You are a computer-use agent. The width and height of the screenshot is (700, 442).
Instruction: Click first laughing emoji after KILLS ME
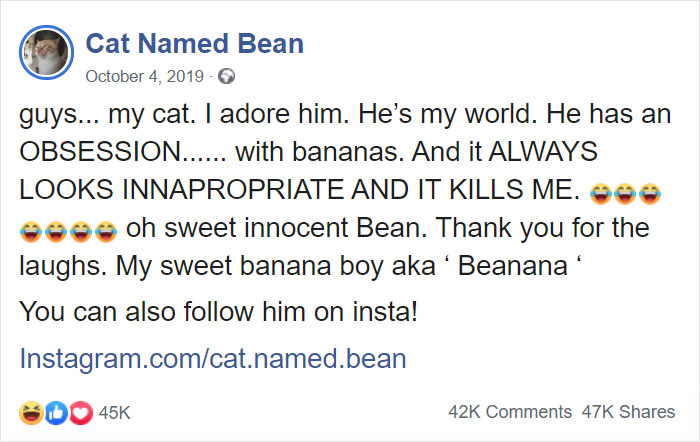tap(601, 192)
